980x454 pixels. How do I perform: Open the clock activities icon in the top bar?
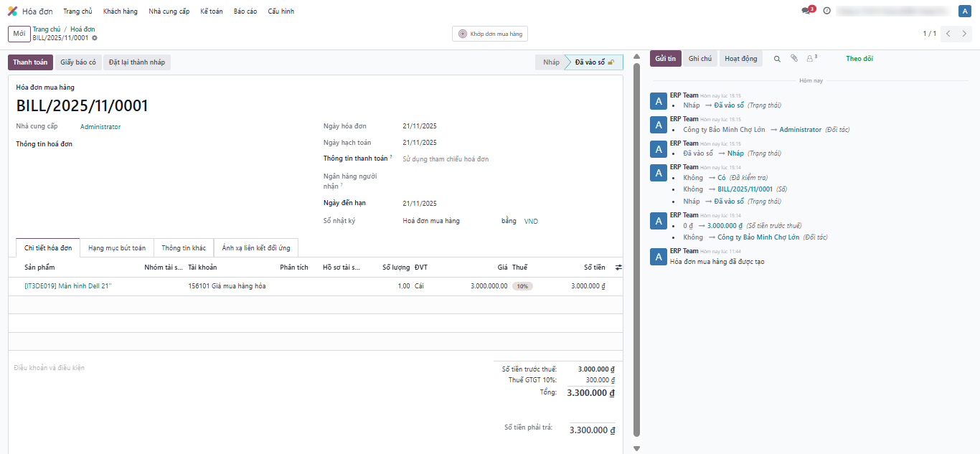point(827,11)
